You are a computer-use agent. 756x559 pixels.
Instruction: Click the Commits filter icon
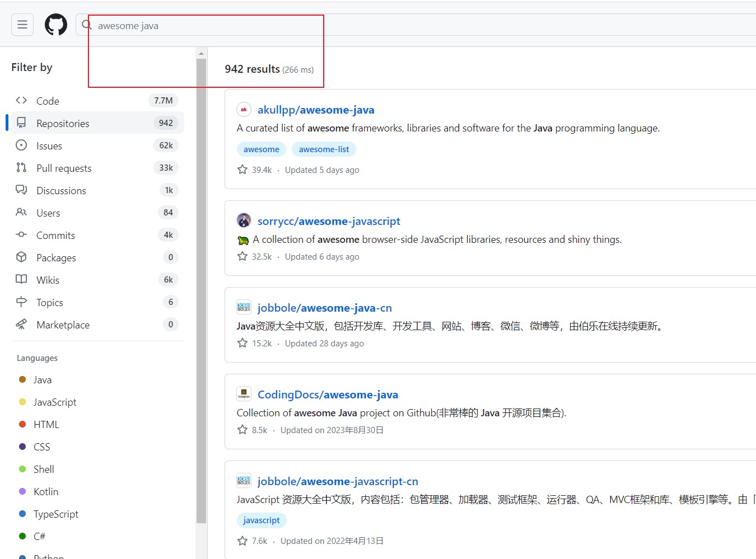coord(21,234)
